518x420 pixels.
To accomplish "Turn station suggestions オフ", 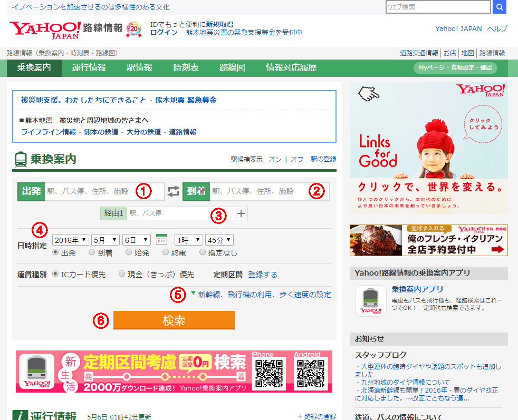I will tap(296, 159).
